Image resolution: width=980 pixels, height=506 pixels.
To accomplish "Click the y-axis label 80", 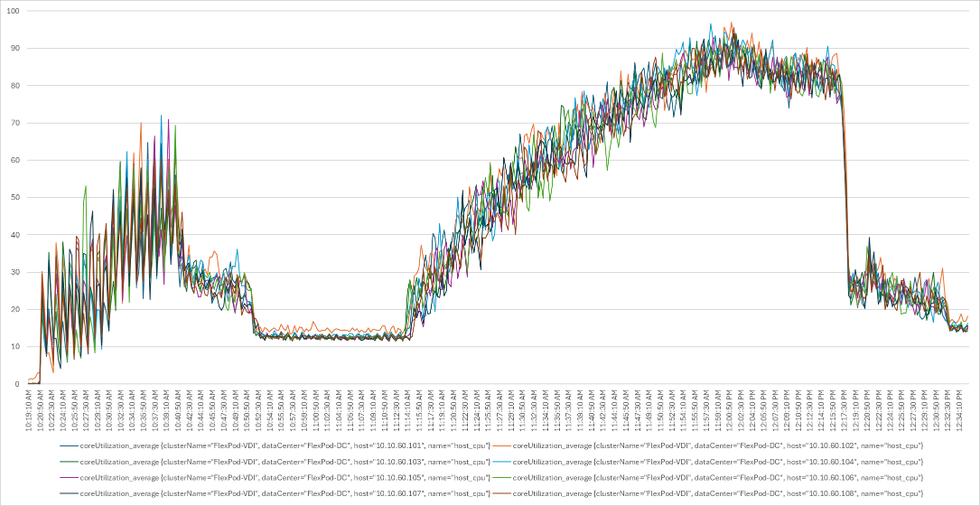I will (x=14, y=86).
